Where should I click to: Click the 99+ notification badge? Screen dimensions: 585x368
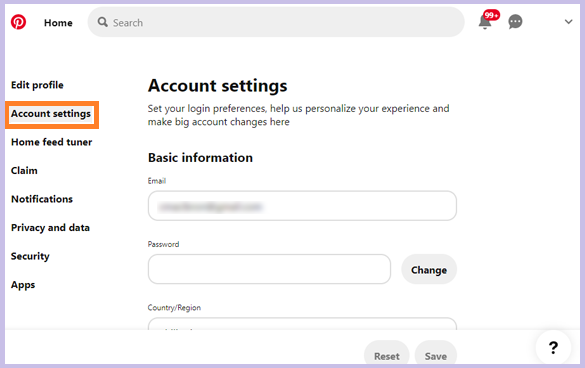[491, 15]
